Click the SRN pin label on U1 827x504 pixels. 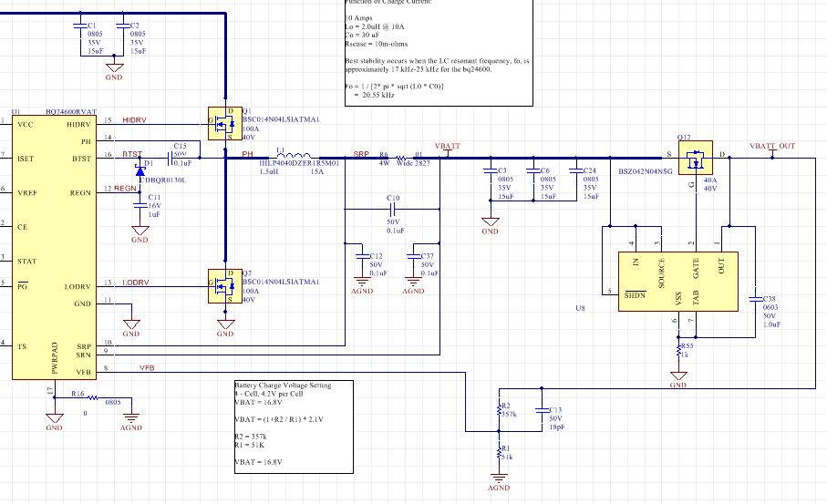coord(83,355)
